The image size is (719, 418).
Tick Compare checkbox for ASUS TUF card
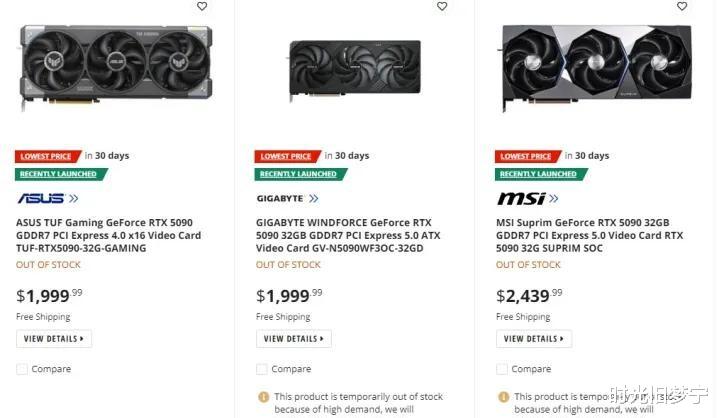coord(22,369)
